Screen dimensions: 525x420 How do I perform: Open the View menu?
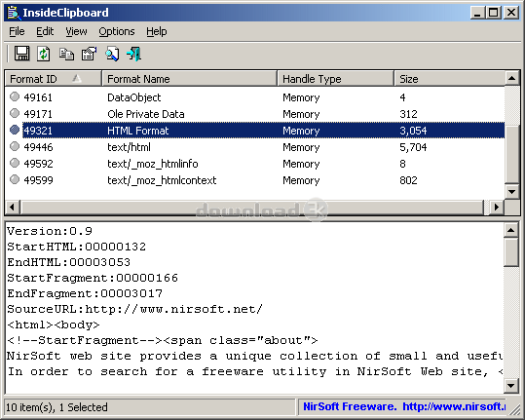tap(76, 31)
